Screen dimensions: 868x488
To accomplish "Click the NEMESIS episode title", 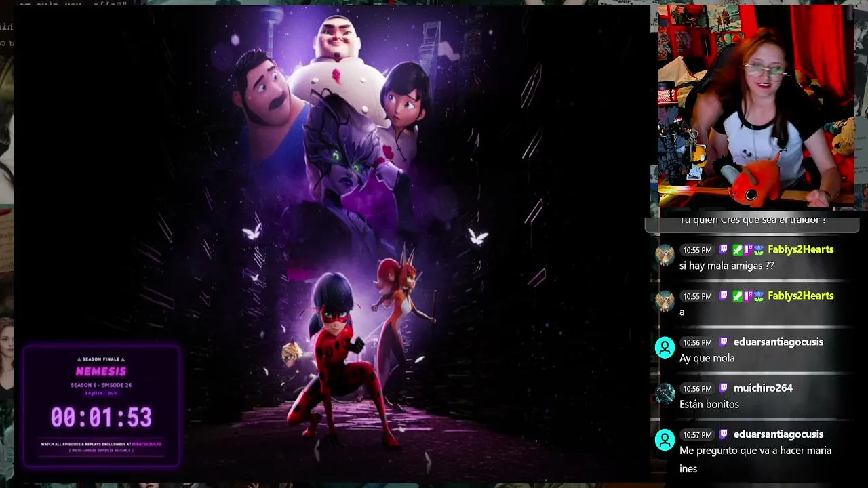I will [x=101, y=371].
